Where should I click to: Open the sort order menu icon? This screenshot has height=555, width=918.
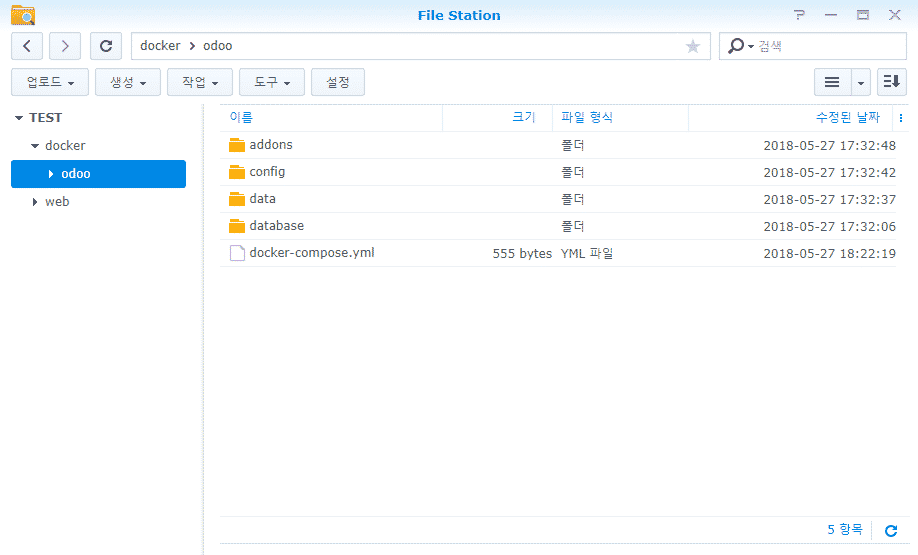click(x=892, y=82)
